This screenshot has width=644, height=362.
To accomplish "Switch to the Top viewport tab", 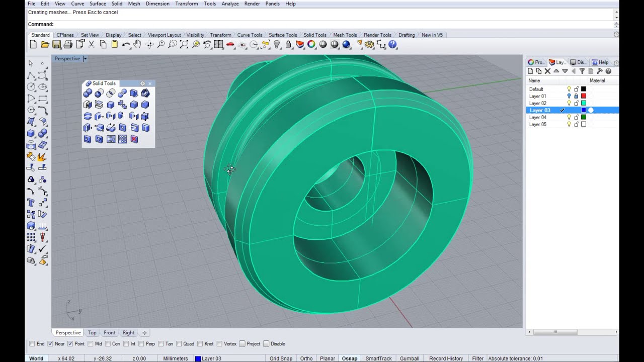I will (x=92, y=333).
